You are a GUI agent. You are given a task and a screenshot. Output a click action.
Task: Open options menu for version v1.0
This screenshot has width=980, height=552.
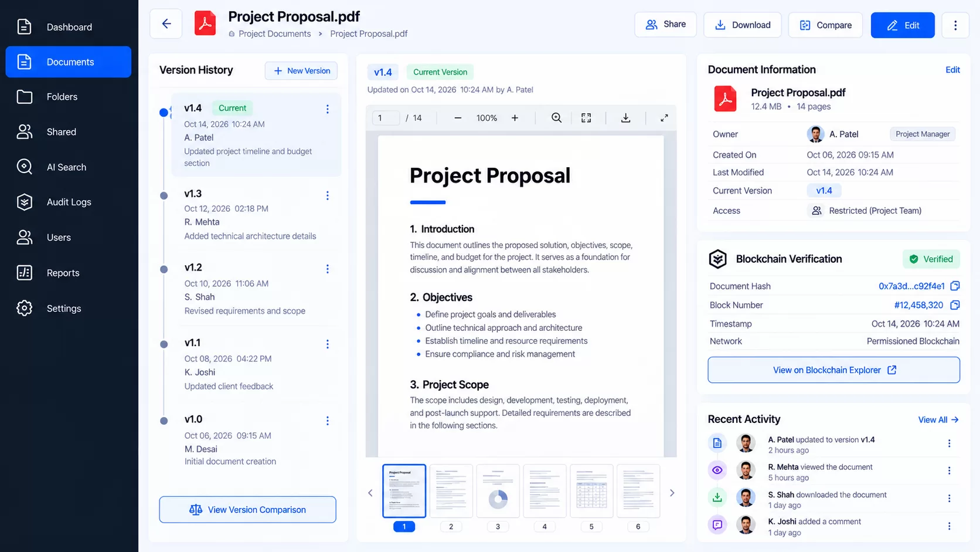(x=327, y=421)
